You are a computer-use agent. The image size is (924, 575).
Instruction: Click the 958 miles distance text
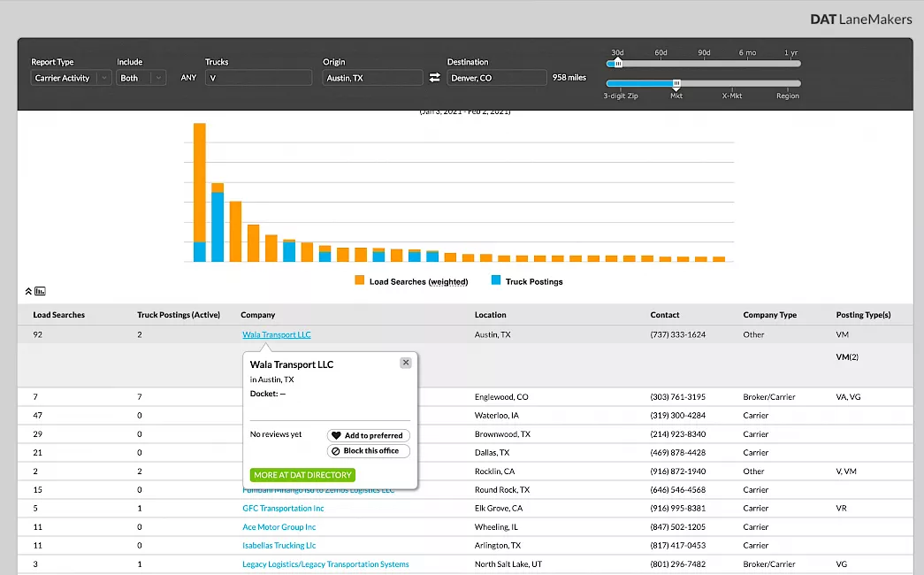569,77
